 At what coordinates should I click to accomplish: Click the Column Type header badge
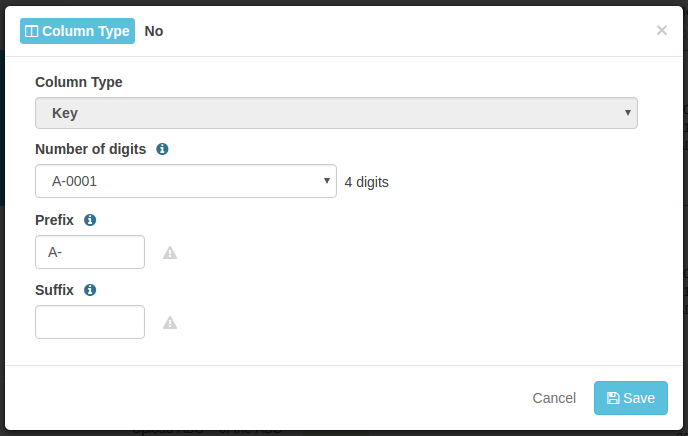coord(77,31)
